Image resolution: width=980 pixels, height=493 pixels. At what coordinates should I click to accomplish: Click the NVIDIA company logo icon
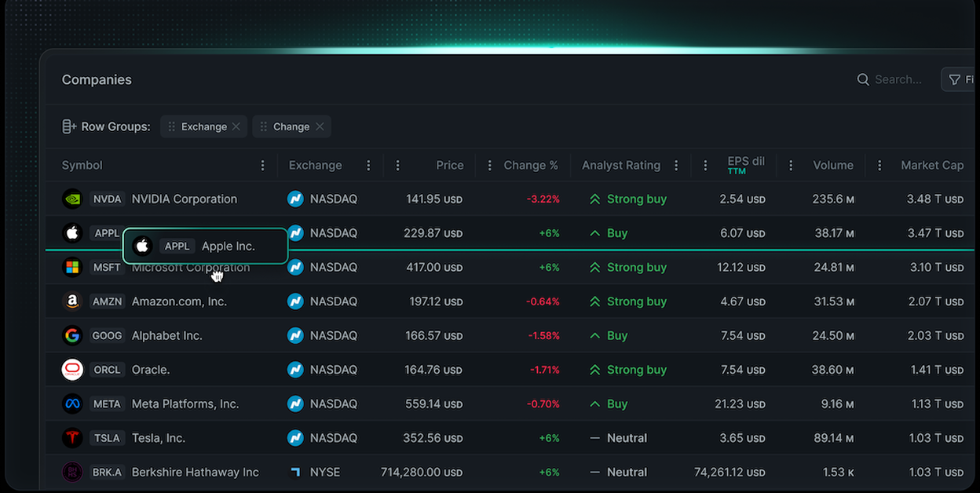72,199
